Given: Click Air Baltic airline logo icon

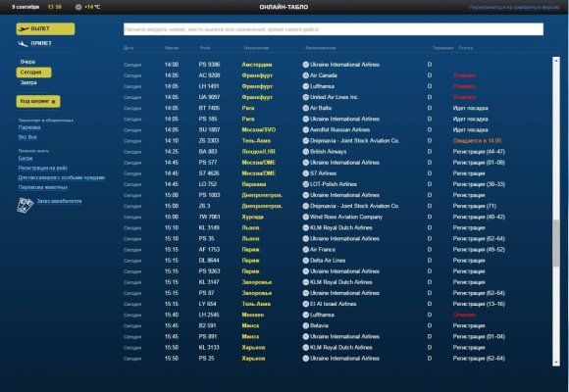Looking at the screenshot, I should 305,108.
